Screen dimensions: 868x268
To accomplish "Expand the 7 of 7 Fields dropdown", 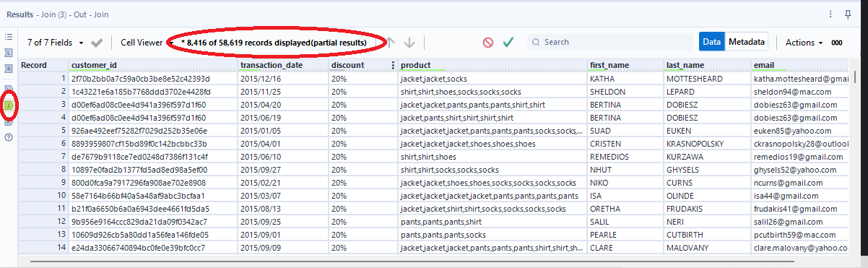I will (x=55, y=43).
